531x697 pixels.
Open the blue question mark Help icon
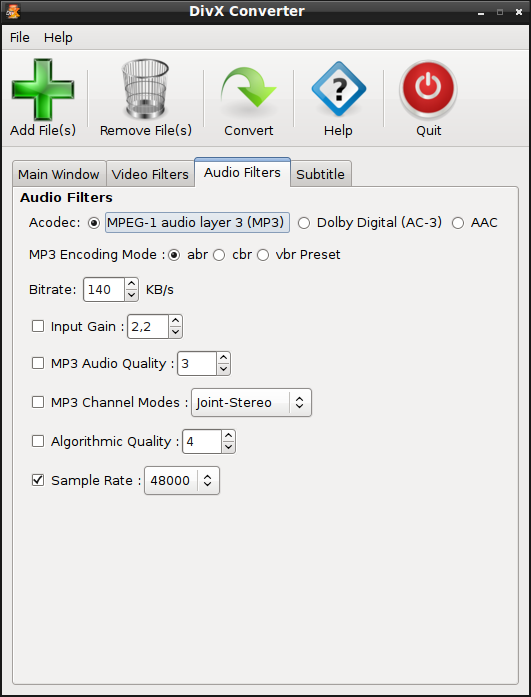(339, 89)
